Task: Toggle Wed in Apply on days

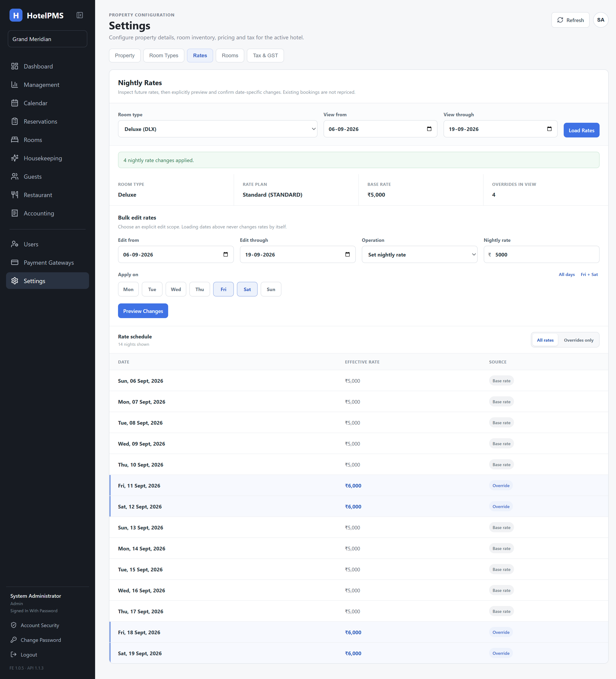Action: click(176, 289)
